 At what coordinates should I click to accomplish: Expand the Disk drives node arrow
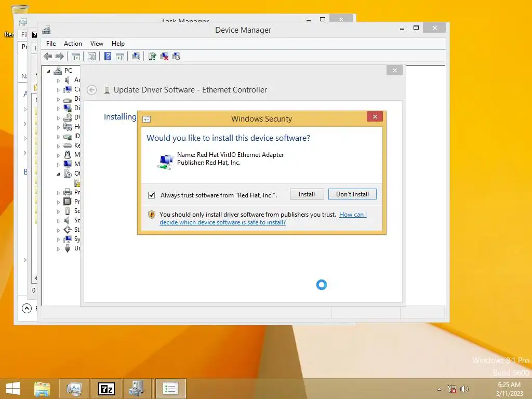[58, 99]
